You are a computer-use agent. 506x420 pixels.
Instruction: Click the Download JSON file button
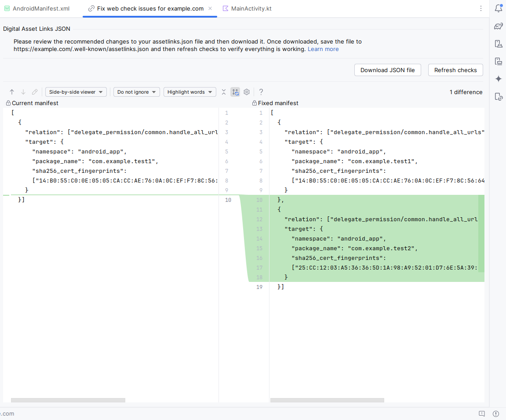pos(387,70)
